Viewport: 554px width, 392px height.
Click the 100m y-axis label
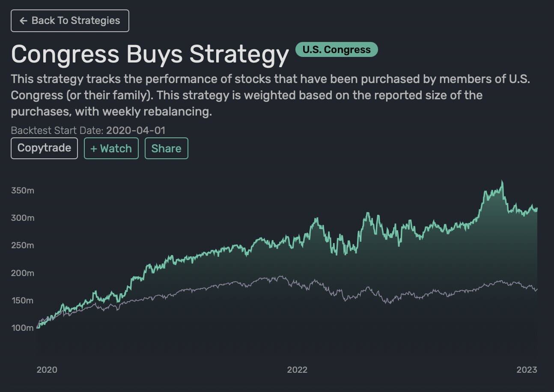click(x=22, y=328)
